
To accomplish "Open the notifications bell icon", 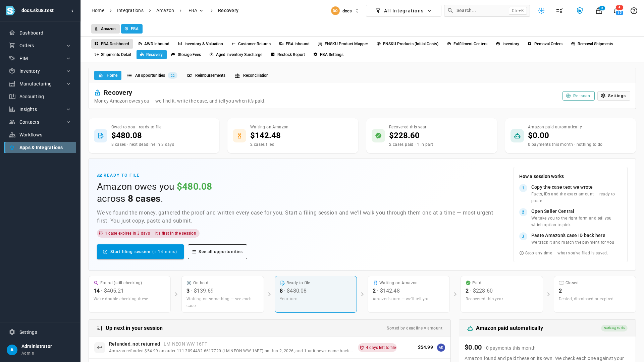I will click(617, 11).
